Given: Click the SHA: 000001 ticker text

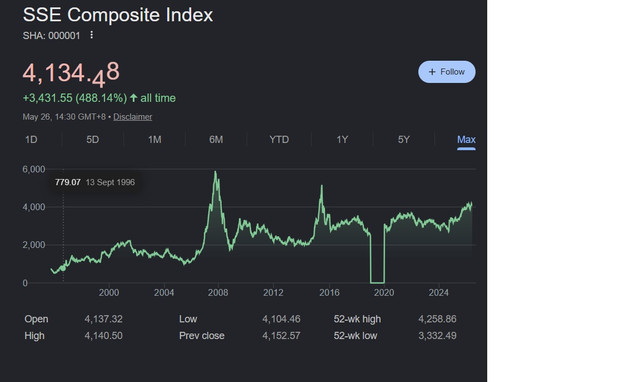Looking at the screenshot, I should click(51, 36).
